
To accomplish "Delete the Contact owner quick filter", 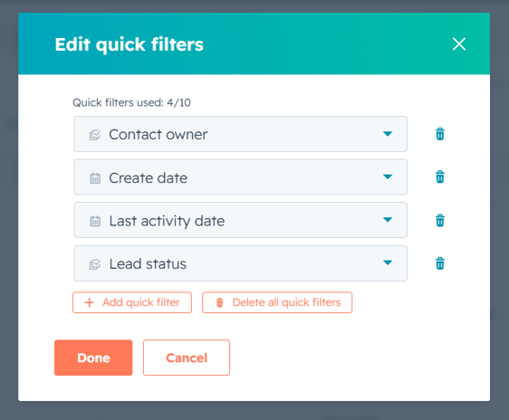I will click(440, 134).
